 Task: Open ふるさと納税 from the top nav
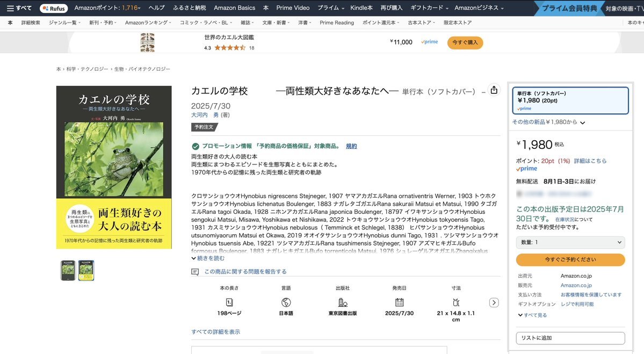190,8
